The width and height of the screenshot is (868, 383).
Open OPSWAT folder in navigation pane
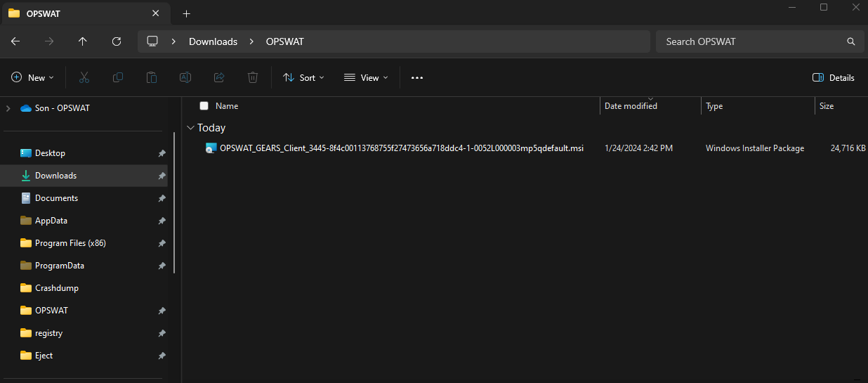click(51, 311)
